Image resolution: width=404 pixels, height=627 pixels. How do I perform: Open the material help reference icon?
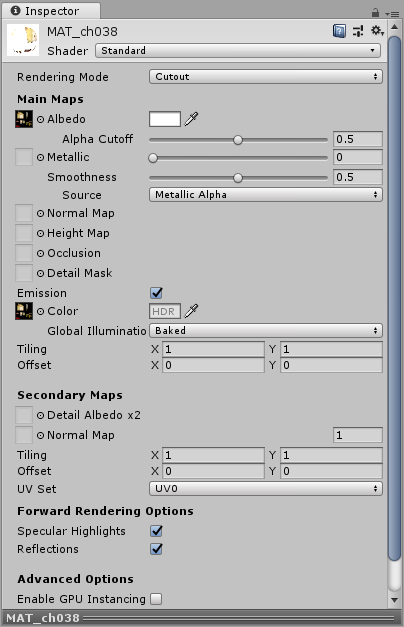(x=339, y=31)
